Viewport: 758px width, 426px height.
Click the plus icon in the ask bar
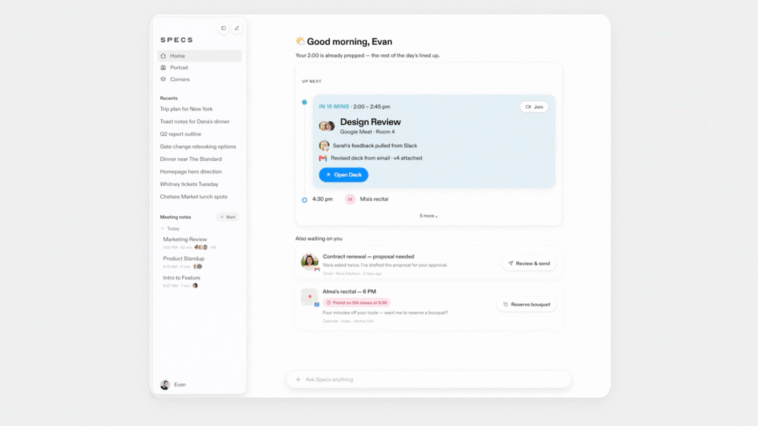(298, 380)
